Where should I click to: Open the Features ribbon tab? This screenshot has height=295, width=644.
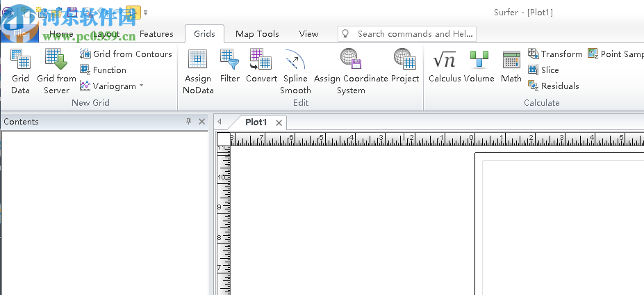point(156,33)
